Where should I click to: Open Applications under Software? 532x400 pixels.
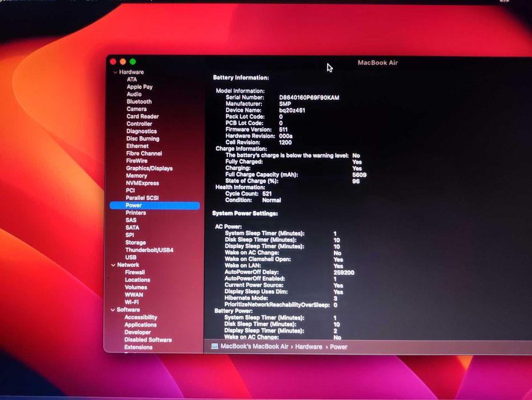pos(140,325)
